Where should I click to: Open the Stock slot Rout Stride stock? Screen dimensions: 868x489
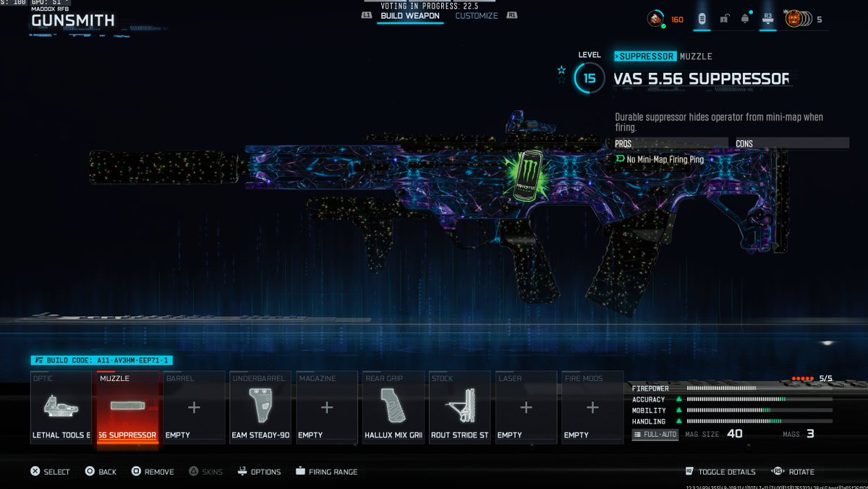pyautogui.click(x=460, y=407)
